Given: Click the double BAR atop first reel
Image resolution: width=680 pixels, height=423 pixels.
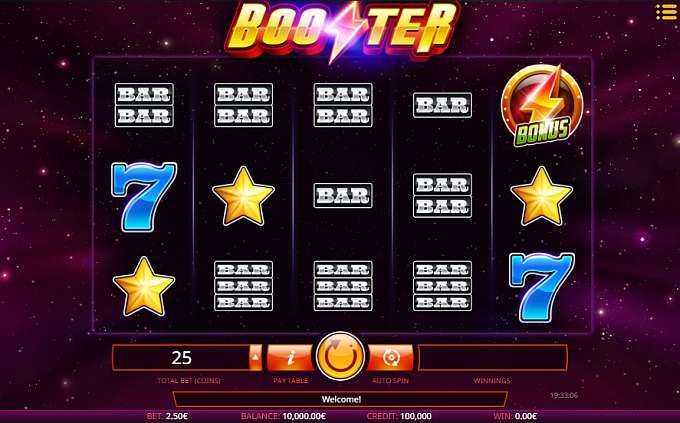Looking at the screenshot, I should point(144,105).
